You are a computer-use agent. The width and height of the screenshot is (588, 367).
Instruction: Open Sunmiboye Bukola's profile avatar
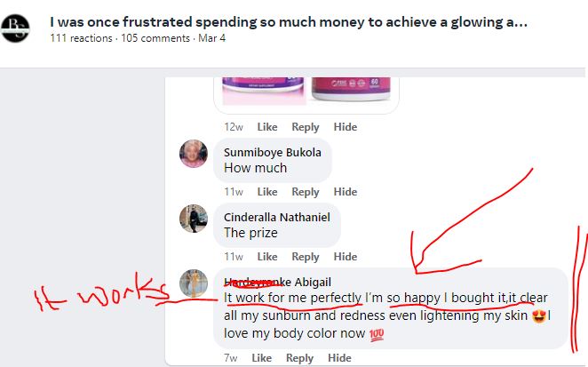click(194, 154)
